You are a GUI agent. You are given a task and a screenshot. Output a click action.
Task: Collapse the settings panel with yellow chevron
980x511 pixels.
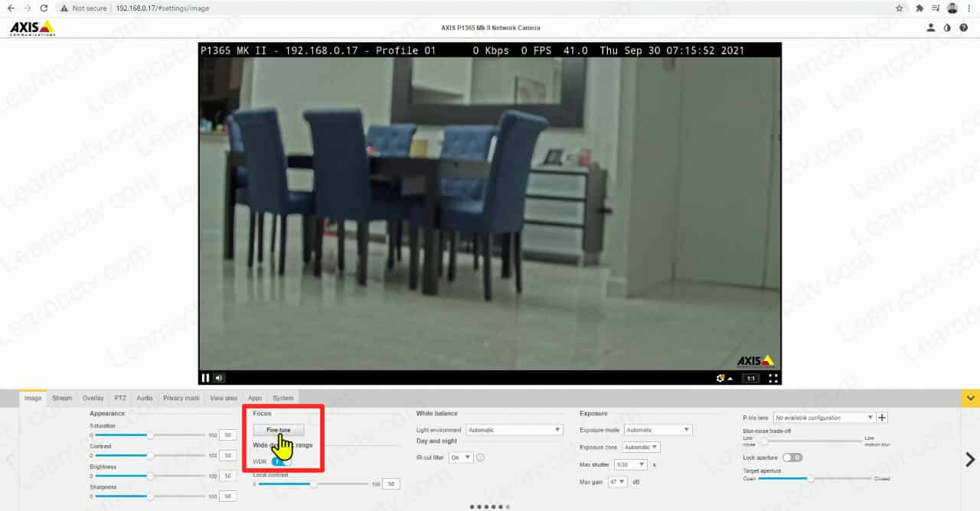click(970, 398)
